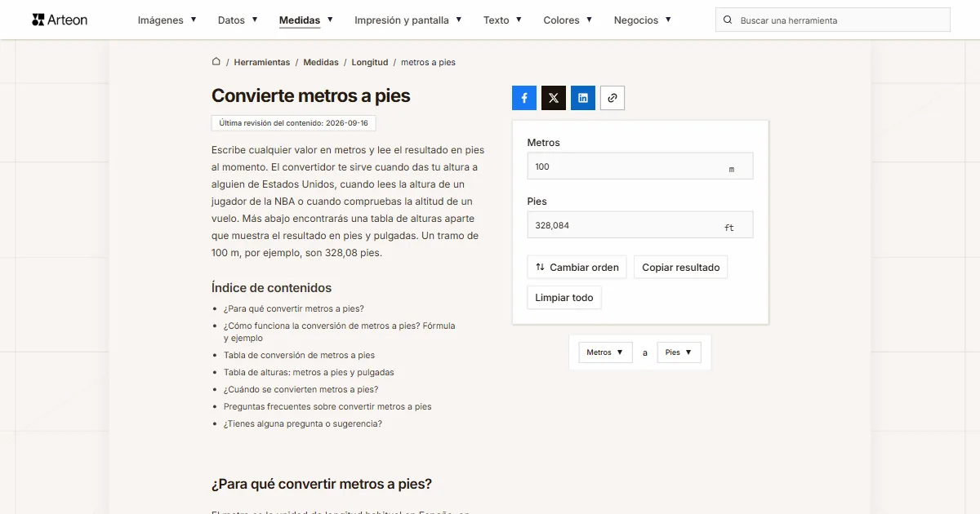Viewport: 980px width, 514px height.
Task: Open the Imágenes menu
Action: tap(167, 20)
